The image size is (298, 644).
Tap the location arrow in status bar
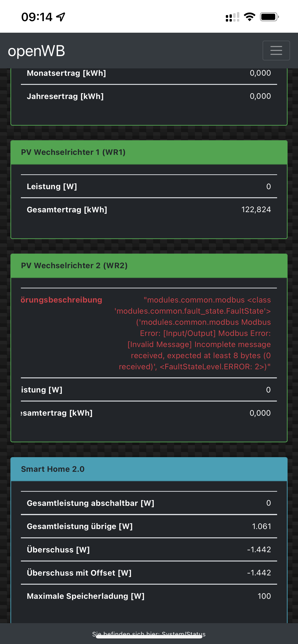coord(61,17)
